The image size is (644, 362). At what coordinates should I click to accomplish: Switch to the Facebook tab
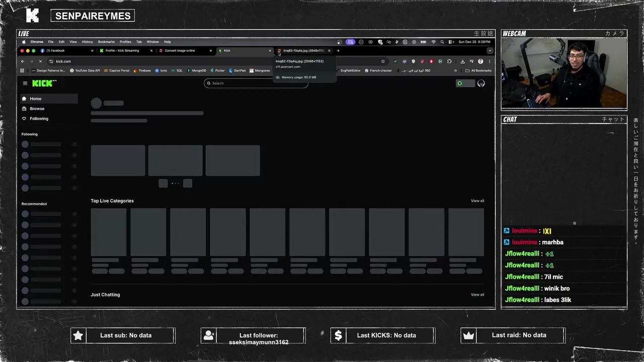click(67, 51)
